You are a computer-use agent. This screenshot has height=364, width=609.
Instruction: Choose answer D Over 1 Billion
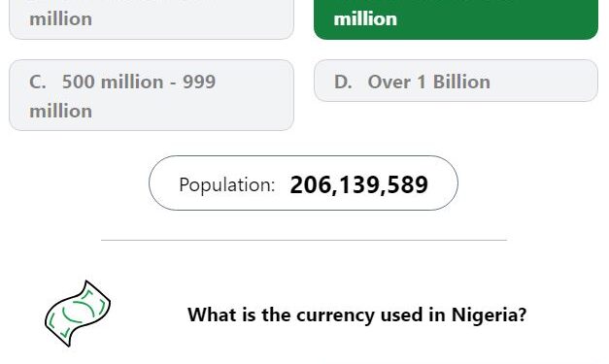pos(456,81)
